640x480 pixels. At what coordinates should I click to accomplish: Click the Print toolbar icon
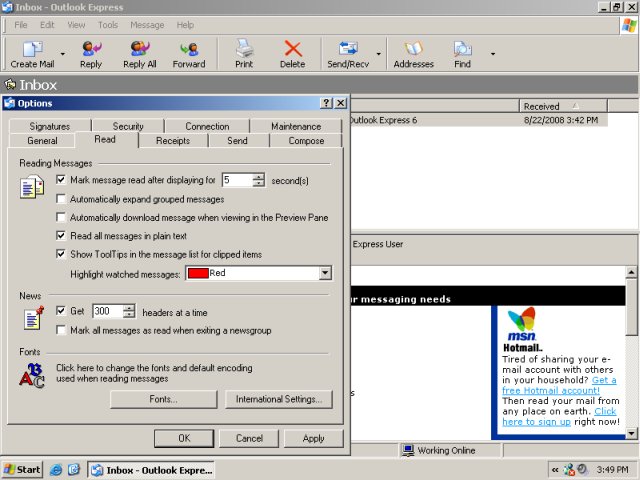pos(244,49)
